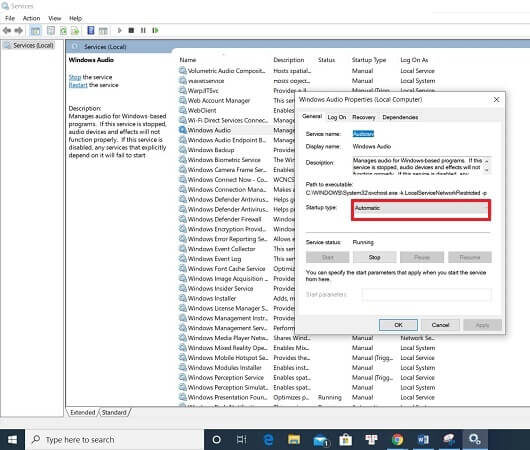
Task: Switch to the Log On tab
Action: tap(337, 117)
